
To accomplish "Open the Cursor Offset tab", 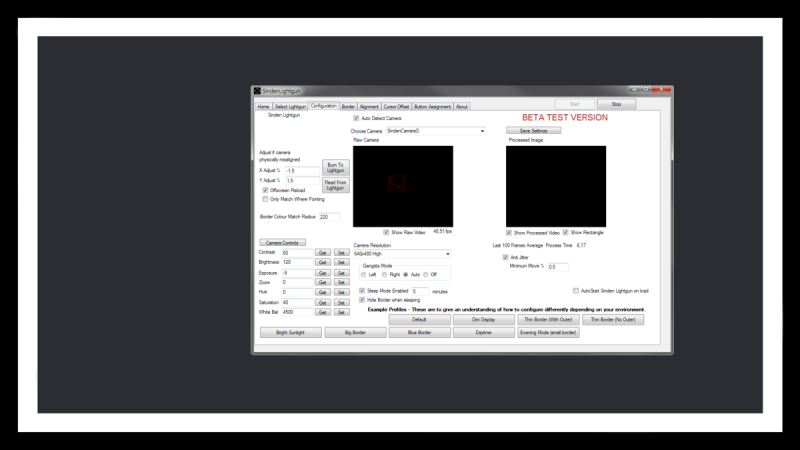I will 396,106.
